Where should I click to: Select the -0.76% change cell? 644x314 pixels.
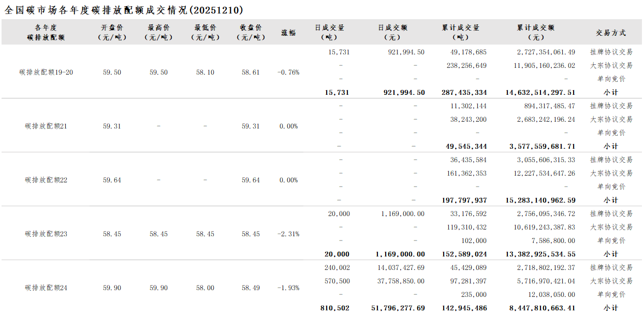288,72
